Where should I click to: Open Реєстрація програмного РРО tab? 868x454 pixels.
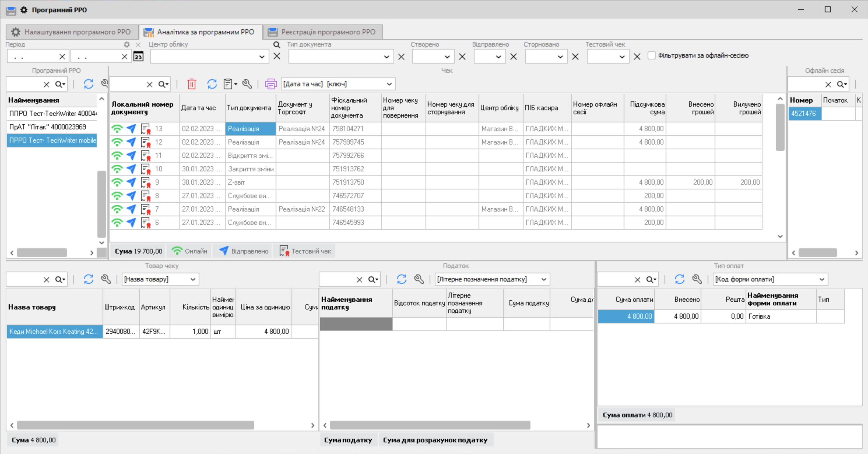tap(322, 32)
